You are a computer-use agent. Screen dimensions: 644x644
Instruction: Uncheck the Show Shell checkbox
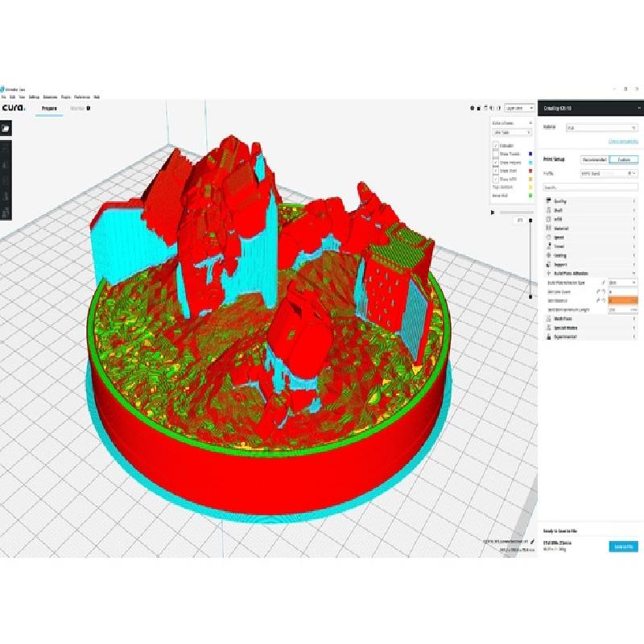[495, 171]
